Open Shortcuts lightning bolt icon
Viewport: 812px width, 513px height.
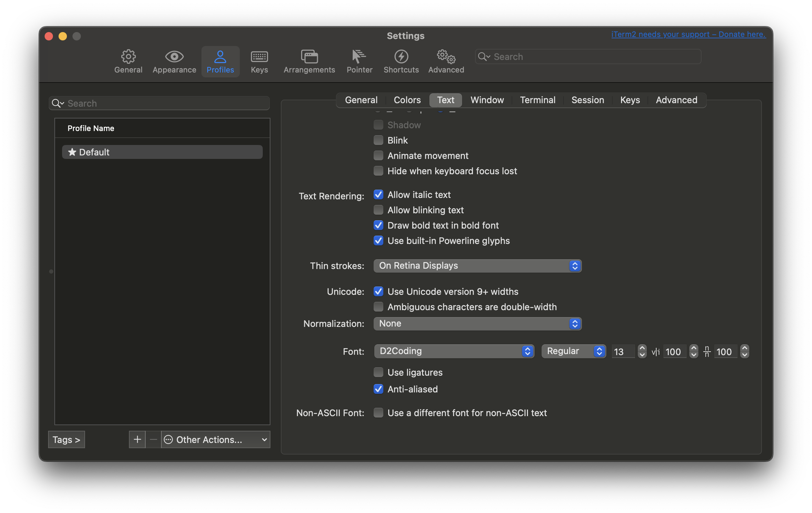tap(401, 57)
